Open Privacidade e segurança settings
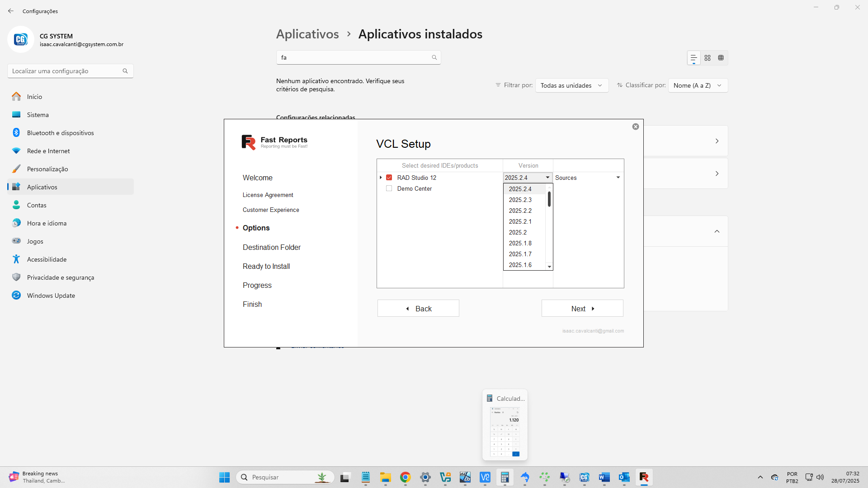This screenshot has height=488, width=868. click(x=70, y=277)
